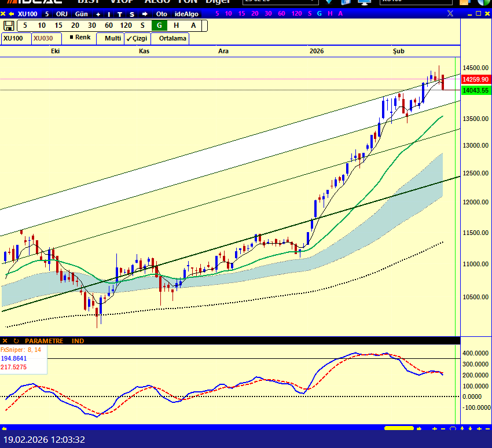Viewport: 492px width, 448px height.
Task: Refresh indicator using circular arrow icon
Action: click(x=16, y=341)
